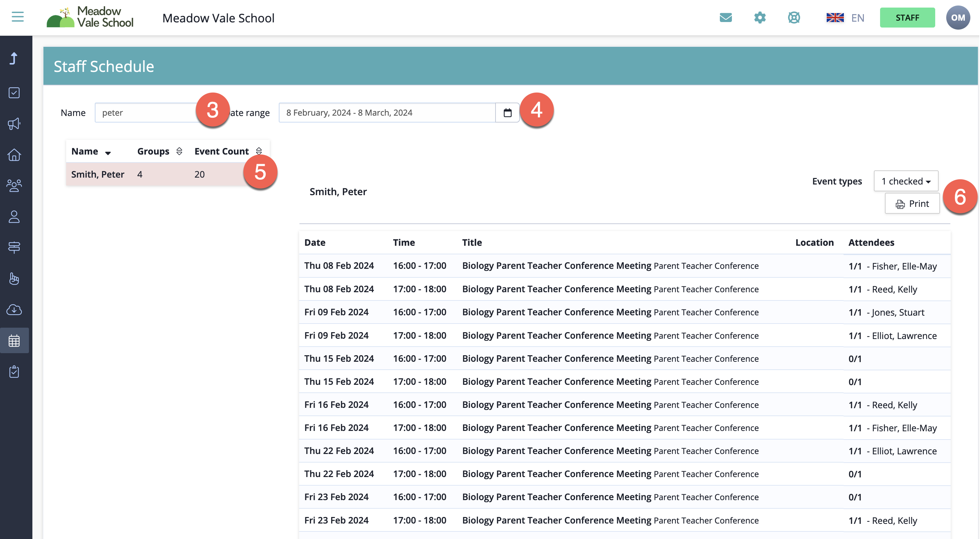
Task: Click the green STAFF button
Action: [907, 18]
